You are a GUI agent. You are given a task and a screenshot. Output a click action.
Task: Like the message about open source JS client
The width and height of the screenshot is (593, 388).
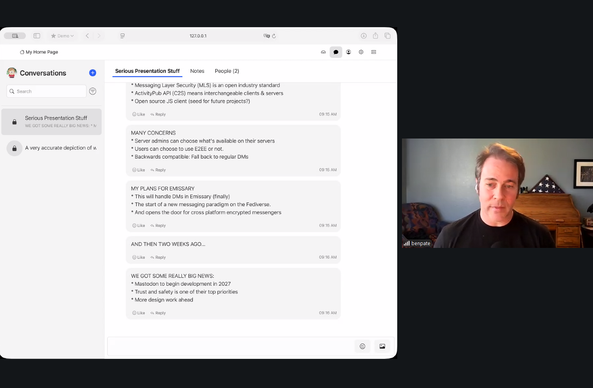point(139,114)
